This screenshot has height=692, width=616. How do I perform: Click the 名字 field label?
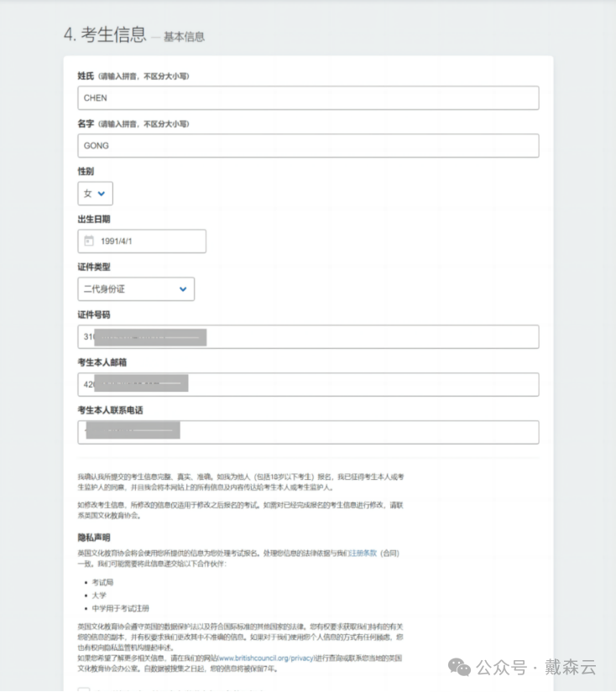(86, 123)
